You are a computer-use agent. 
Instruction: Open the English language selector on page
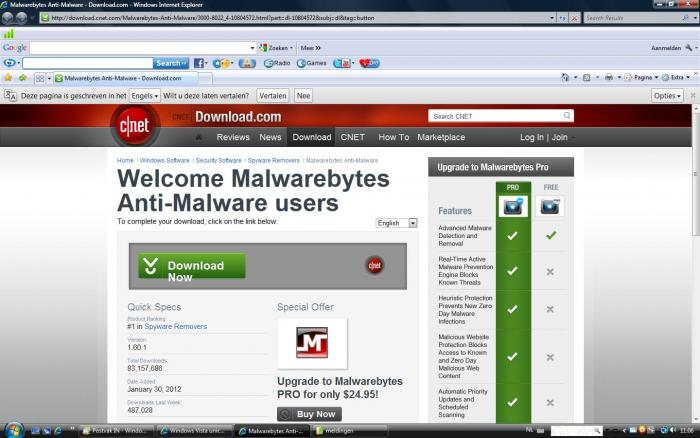tap(396, 223)
